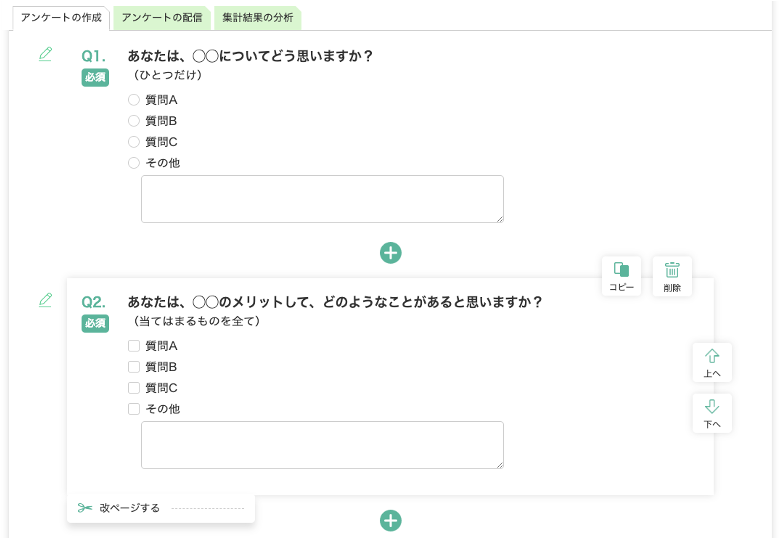Delete Q2 using the 削除 trash icon
Viewport: 780px width, 538px height.
(x=672, y=275)
